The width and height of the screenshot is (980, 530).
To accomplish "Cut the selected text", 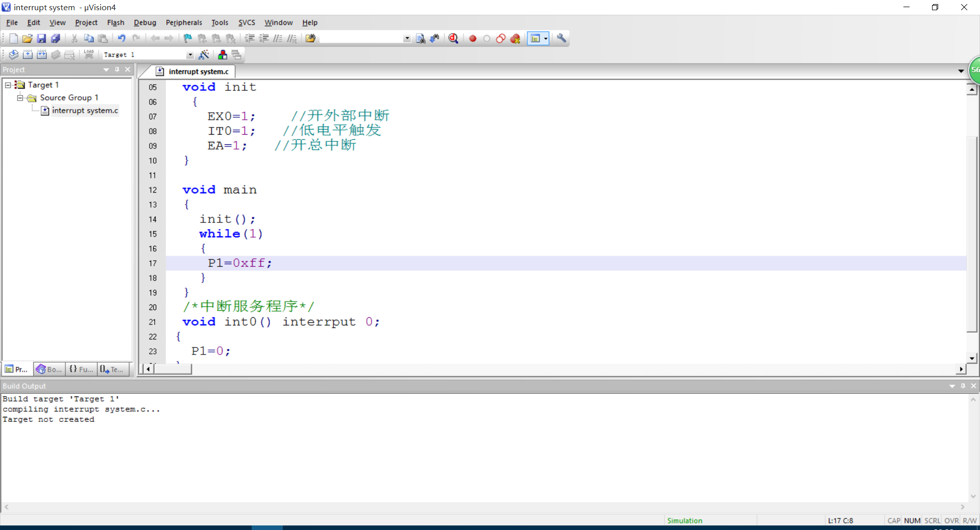I will (x=75, y=38).
